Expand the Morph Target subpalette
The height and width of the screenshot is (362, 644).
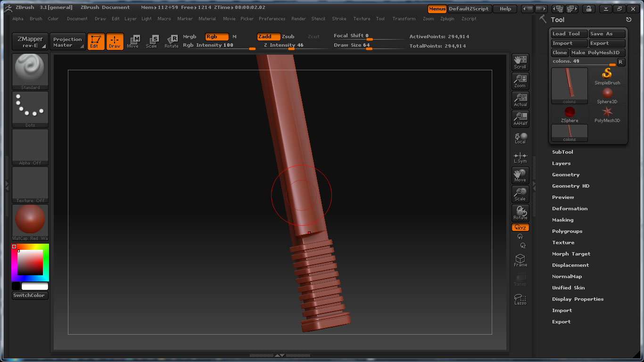click(571, 254)
